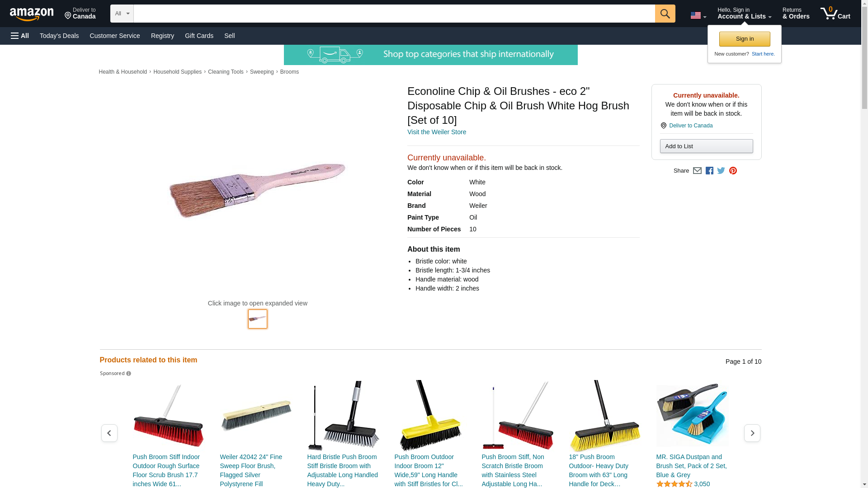Open the shopping cart icon
The height and width of the screenshot is (488, 868).
tap(835, 14)
